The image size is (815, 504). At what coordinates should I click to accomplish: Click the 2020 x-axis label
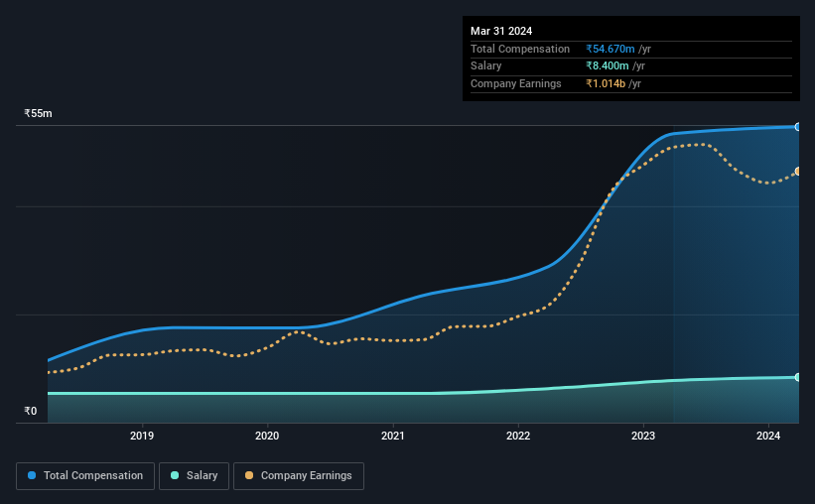[x=267, y=436]
